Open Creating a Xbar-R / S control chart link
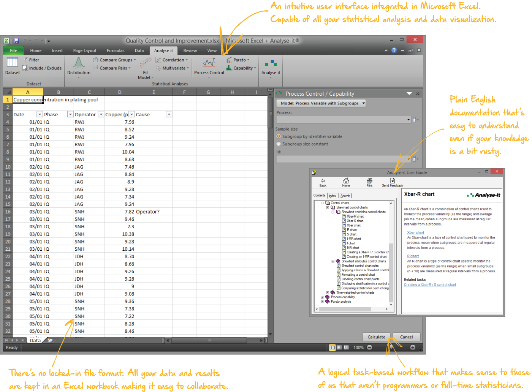 [430, 285]
